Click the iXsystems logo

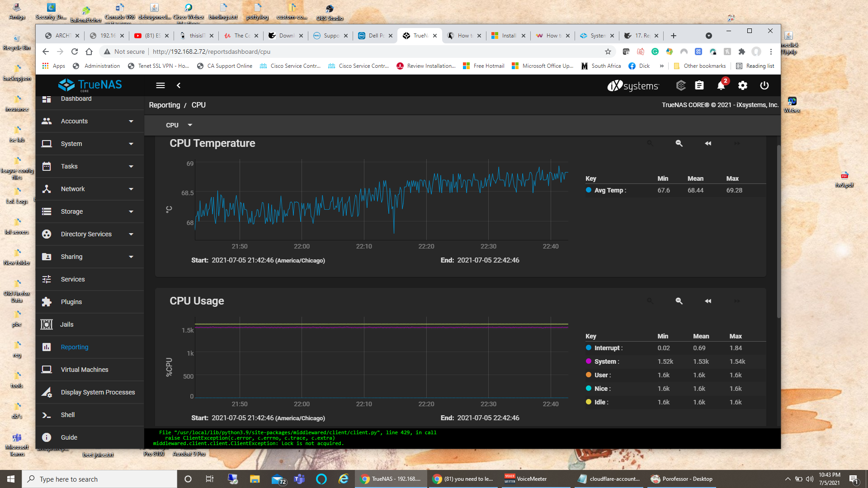coord(633,85)
